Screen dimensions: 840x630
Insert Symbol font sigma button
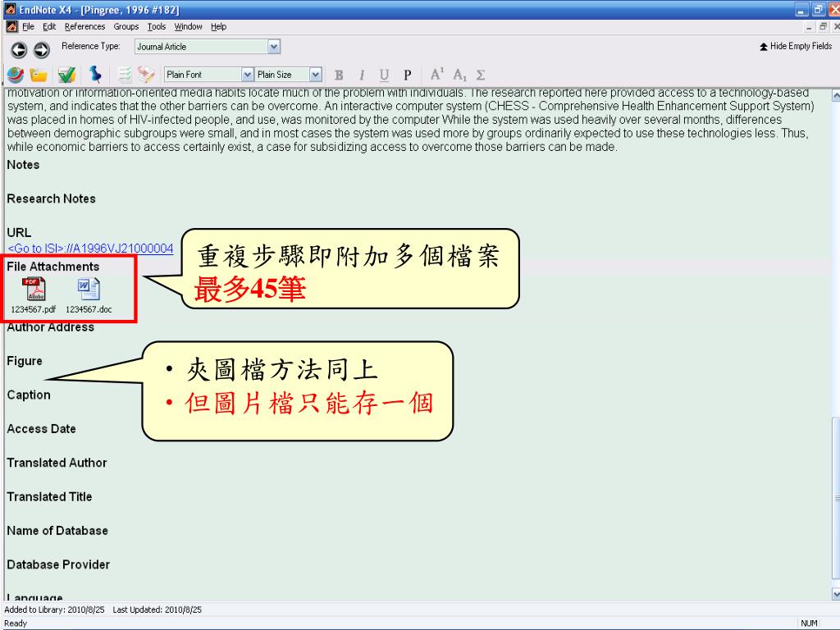pos(481,75)
